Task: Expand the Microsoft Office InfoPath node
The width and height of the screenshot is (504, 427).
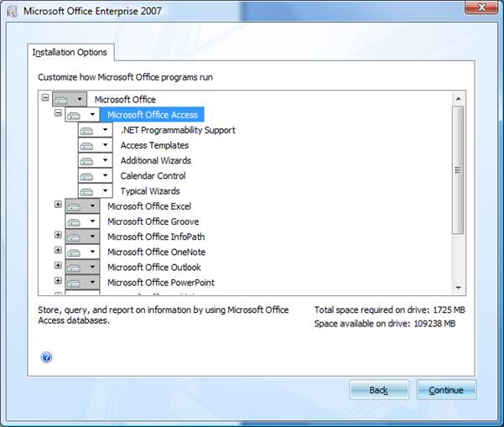Action: coord(58,235)
